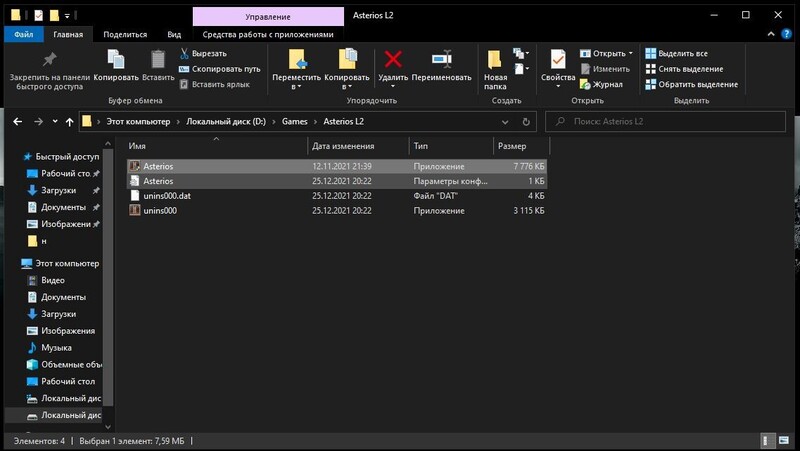The width and height of the screenshot is (800, 451).
Task: Switch to the Вид (View) tab
Action: [x=174, y=34]
